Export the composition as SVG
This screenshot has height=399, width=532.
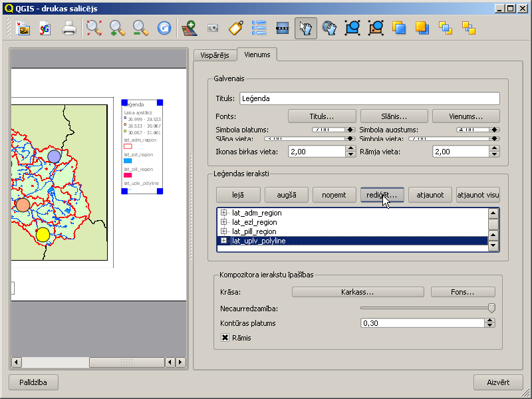coord(45,29)
